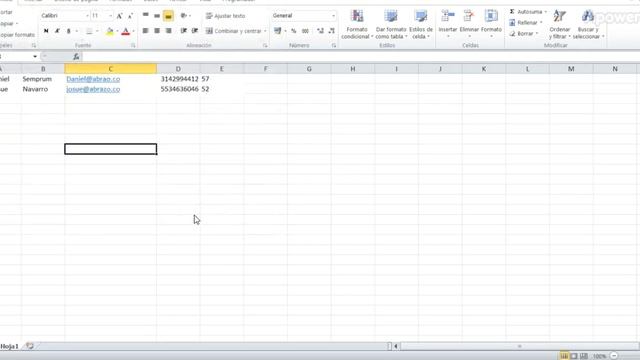The height and width of the screenshot is (360, 640).
Task: Open the General number format dropdown
Action: click(333, 16)
